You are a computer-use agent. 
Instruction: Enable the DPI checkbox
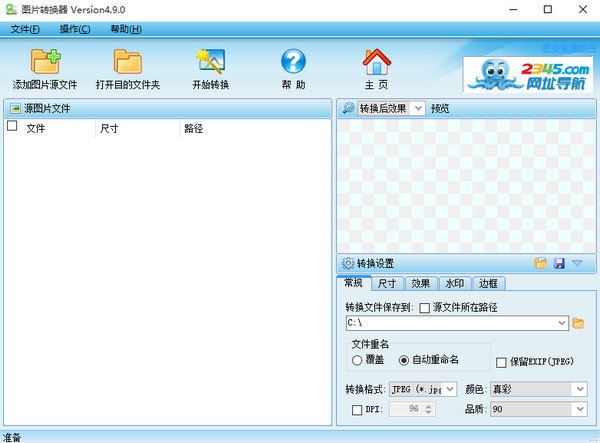click(x=358, y=409)
